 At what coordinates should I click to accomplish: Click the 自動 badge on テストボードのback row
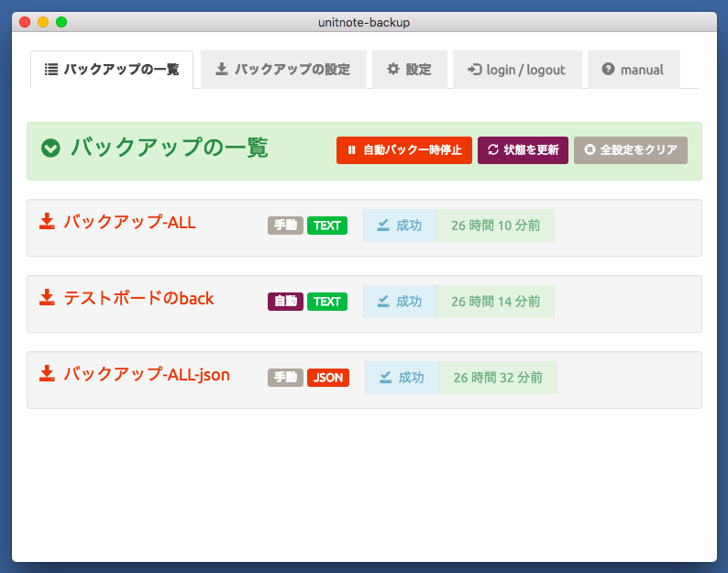click(285, 302)
